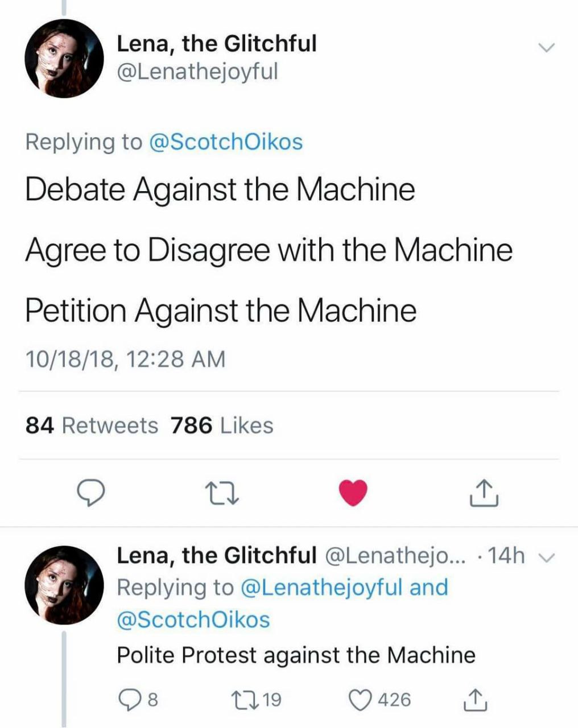Open the @Lenathejoyful handle under the name
The image size is (578, 728).
pyautogui.click(x=197, y=72)
